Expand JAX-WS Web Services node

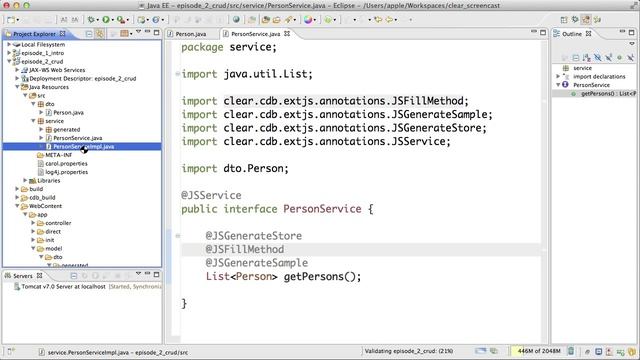click(17, 70)
